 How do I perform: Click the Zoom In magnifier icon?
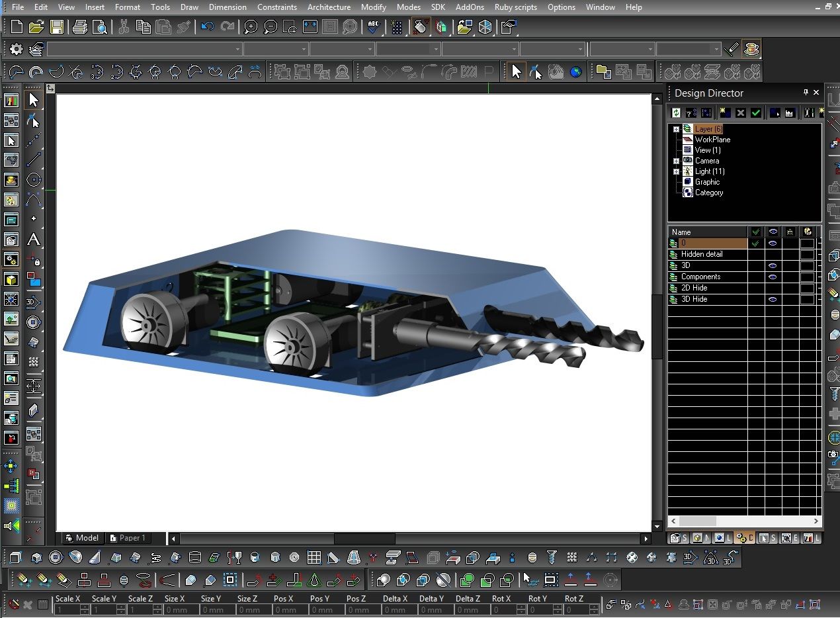251,27
